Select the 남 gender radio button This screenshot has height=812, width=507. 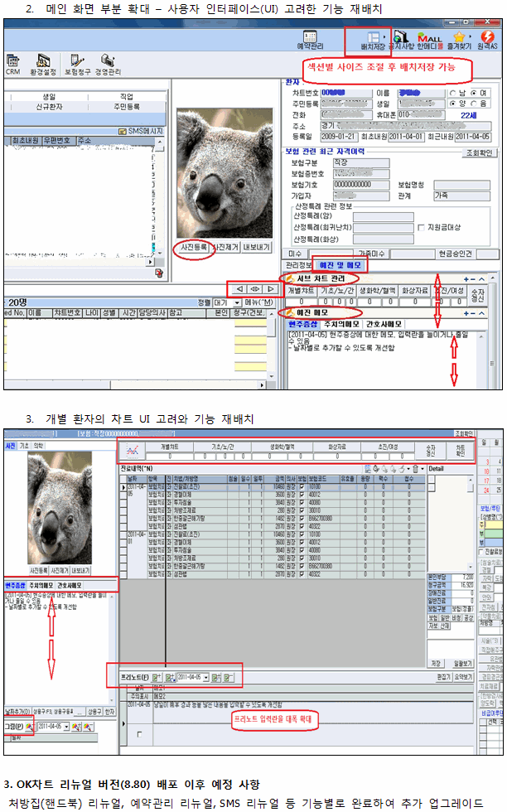452,93
